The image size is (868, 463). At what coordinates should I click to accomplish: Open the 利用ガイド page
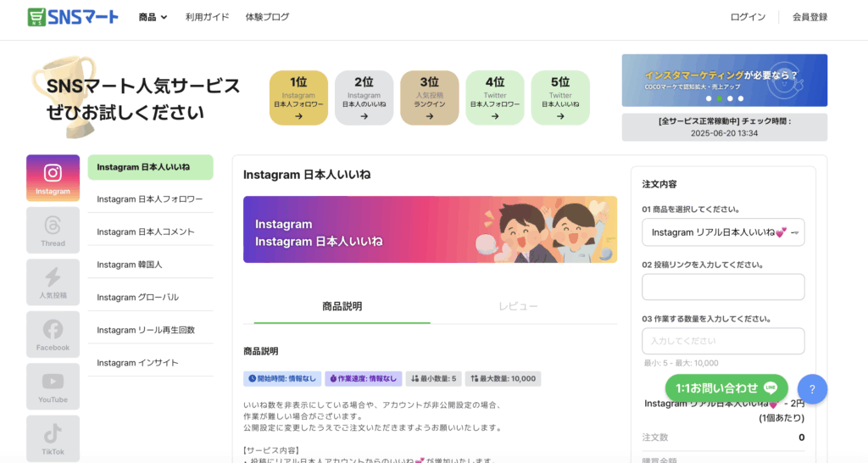point(207,17)
